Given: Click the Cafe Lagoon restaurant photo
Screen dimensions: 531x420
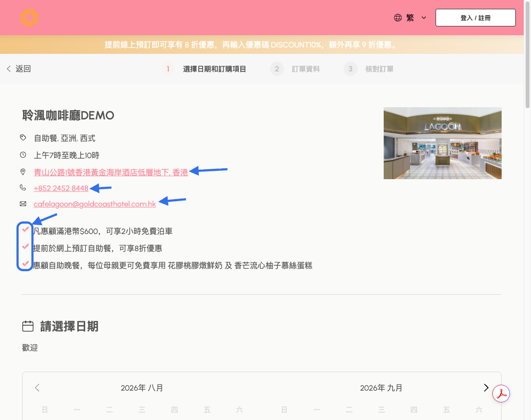Looking at the screenshot, I should 442,143.
